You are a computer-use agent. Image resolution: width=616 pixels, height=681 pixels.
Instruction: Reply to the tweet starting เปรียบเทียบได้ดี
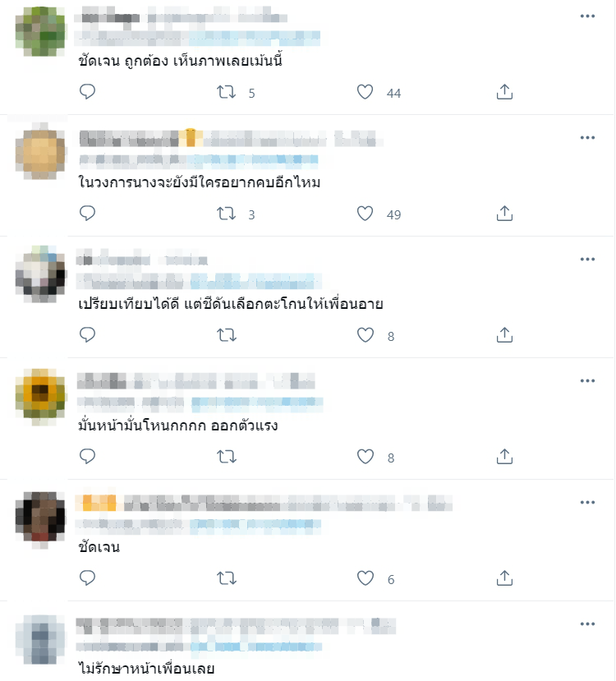pos(87,335)
